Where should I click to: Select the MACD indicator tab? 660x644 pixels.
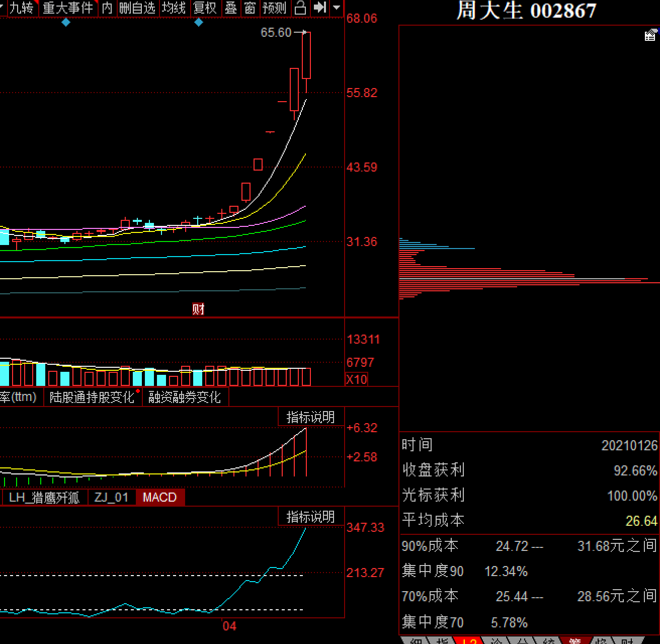click(x=160, y=498)
